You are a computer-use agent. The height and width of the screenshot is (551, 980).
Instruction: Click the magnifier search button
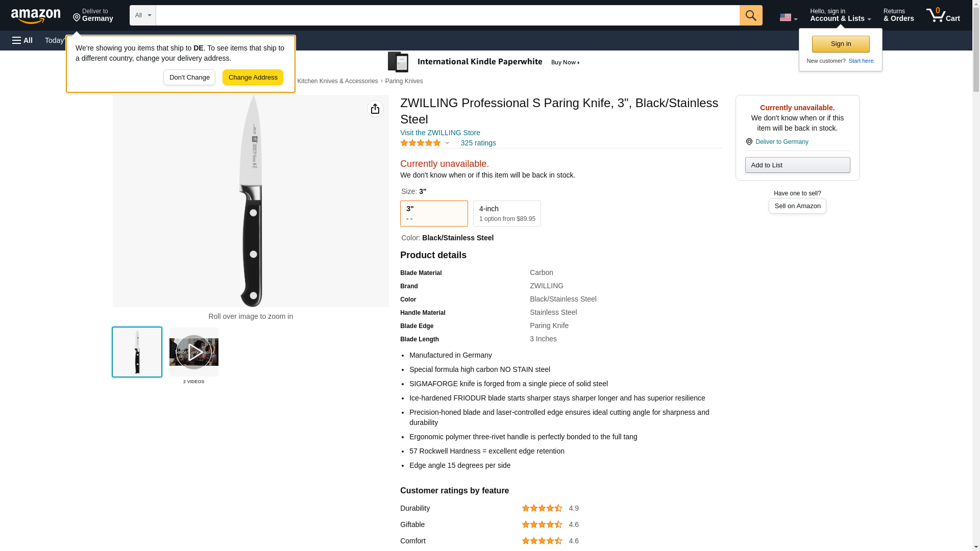coord(750,15)
